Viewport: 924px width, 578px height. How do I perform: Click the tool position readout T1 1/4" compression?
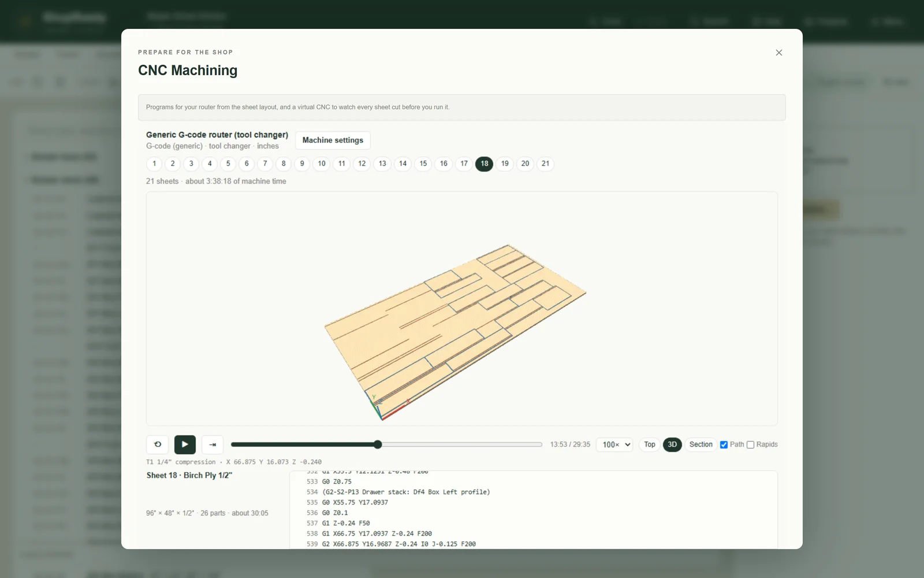[234, 462]
